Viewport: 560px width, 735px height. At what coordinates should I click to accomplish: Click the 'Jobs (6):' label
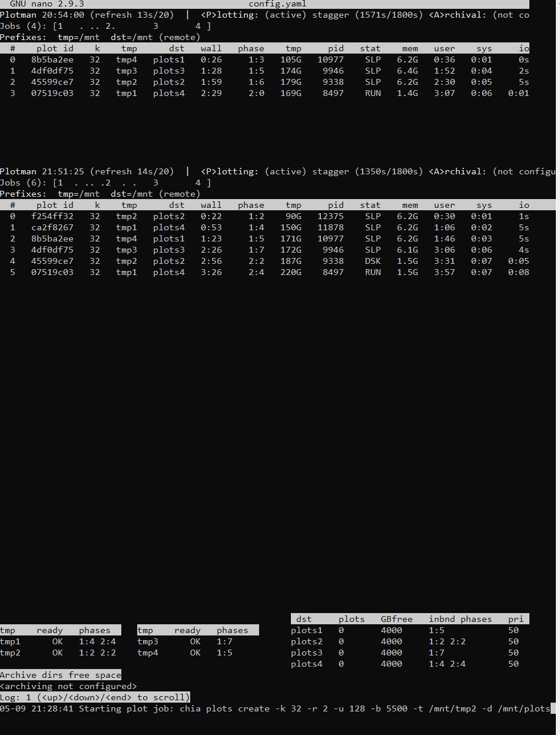coord(24,183)
